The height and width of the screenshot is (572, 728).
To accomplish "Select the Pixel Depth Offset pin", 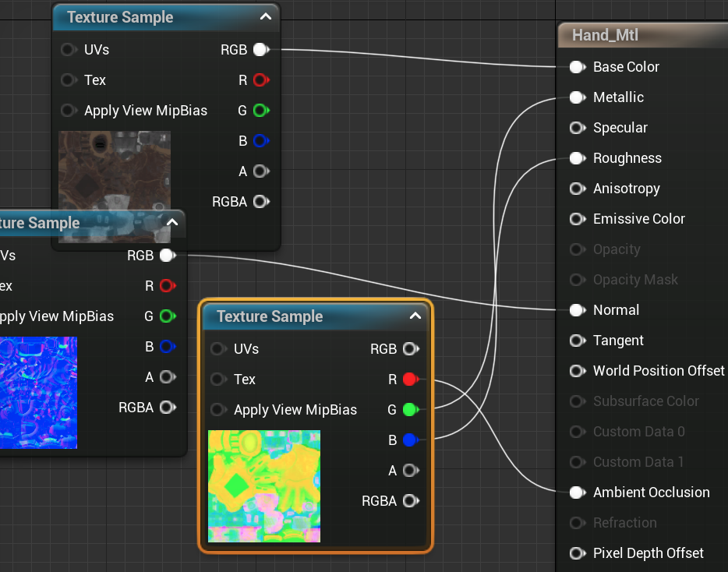I will tap(577, 553).
